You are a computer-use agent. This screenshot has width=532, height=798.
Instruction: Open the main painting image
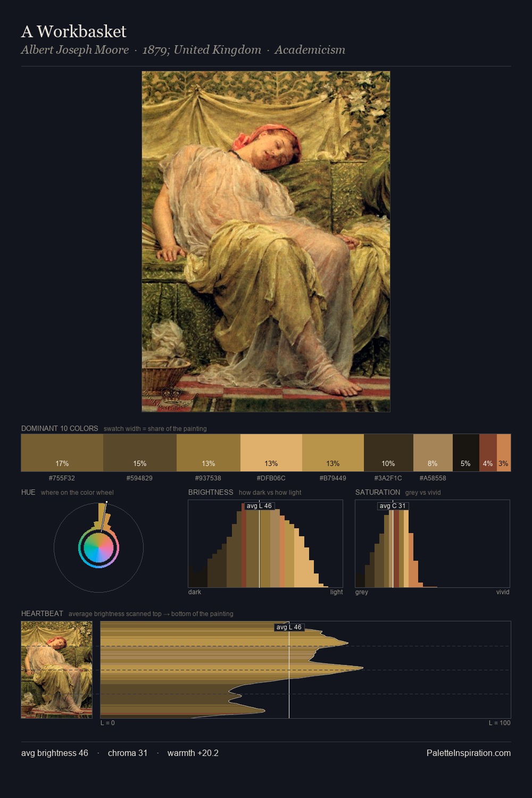[266, 242]
